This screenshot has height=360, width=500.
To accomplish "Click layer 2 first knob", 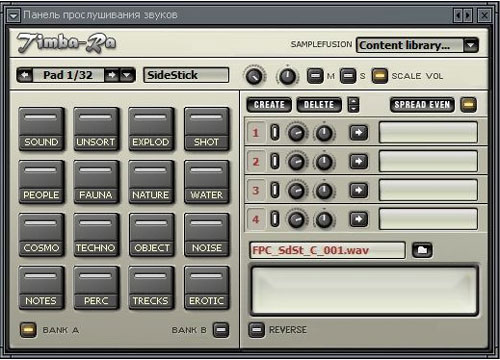I will [296, 162].
